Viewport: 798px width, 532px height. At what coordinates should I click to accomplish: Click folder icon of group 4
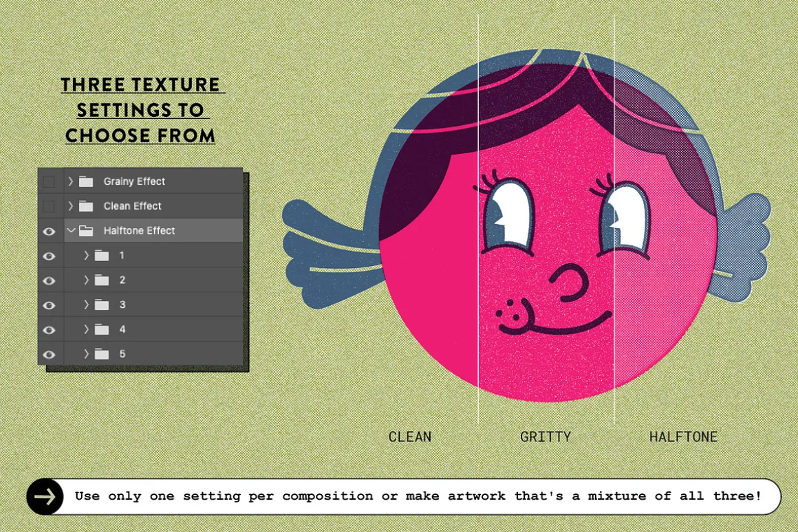[x=102, y=329]
